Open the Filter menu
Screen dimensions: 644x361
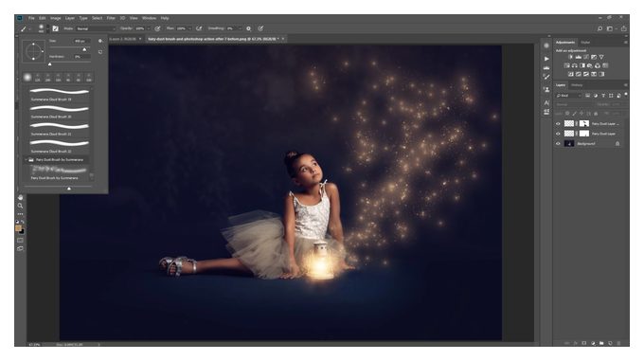coord(111,18)
